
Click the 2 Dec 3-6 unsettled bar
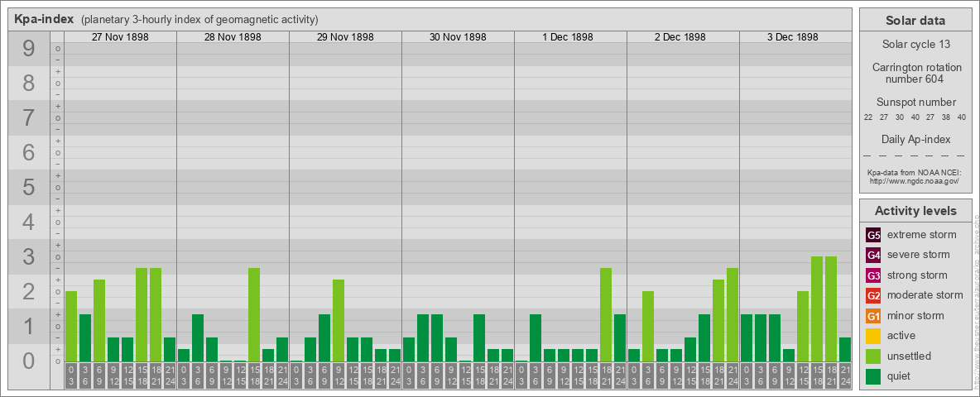648,327
